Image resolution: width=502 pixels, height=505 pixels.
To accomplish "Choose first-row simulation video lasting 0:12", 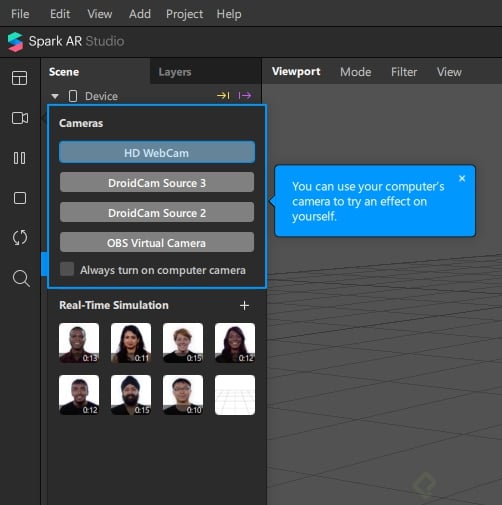I will pyautogui.click(x=235, y=343).
